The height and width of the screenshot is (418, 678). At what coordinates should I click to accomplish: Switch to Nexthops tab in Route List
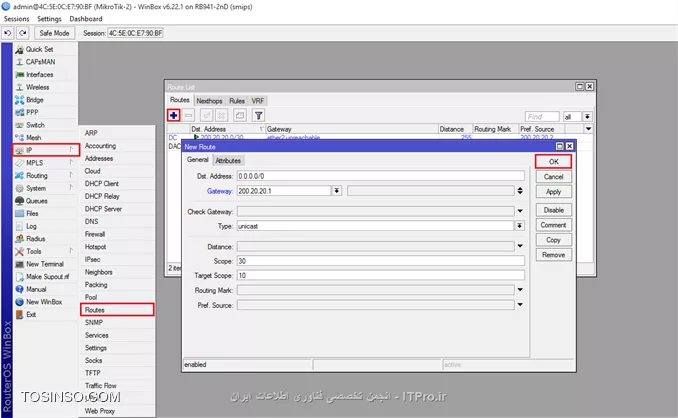point(209,101)
